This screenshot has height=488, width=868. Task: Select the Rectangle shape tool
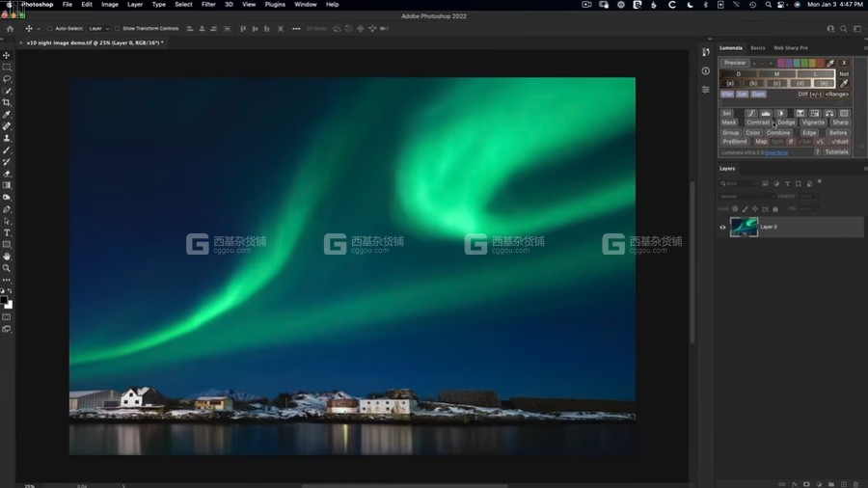point(7,245)
